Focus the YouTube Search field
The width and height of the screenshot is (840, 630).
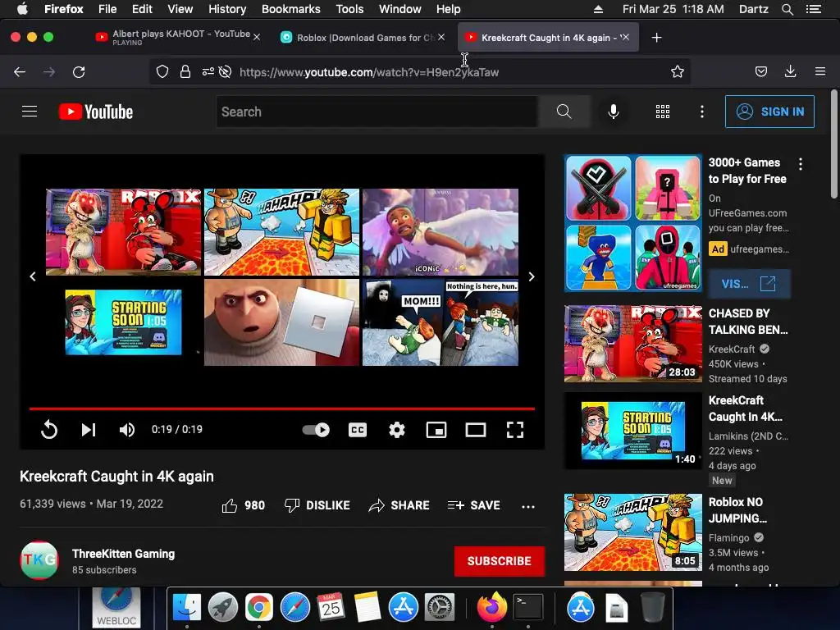377,112
